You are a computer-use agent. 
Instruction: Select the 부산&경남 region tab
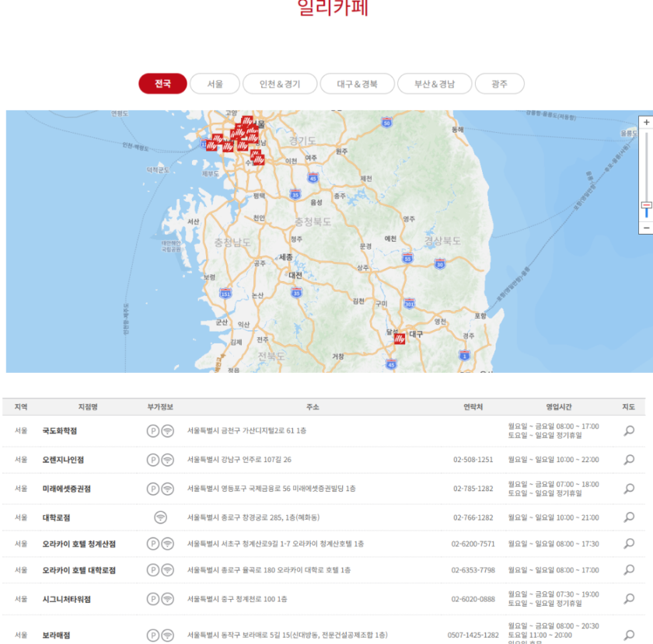point(435,84)
